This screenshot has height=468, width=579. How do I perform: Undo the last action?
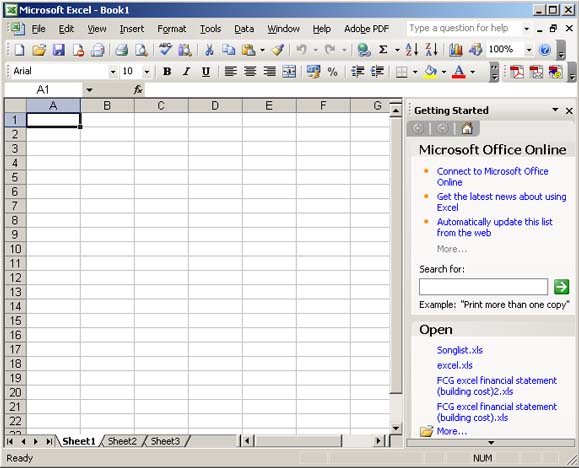[302, 49]
